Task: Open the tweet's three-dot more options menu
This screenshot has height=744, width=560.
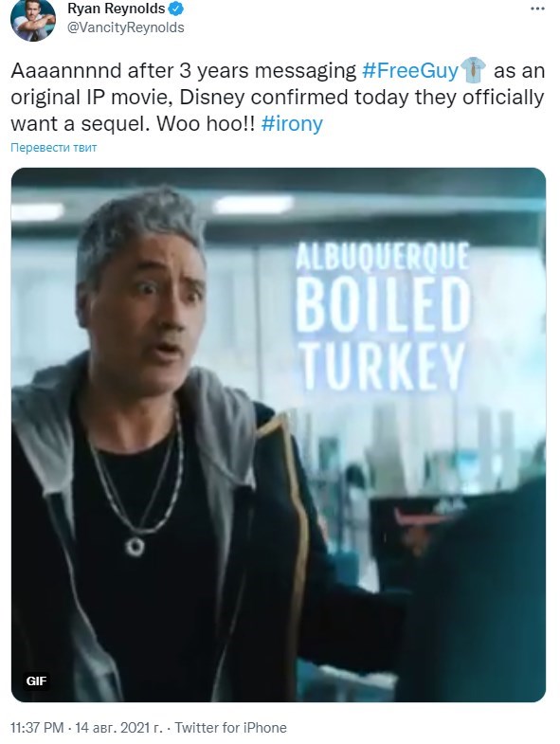Action: tap(537, 9)
